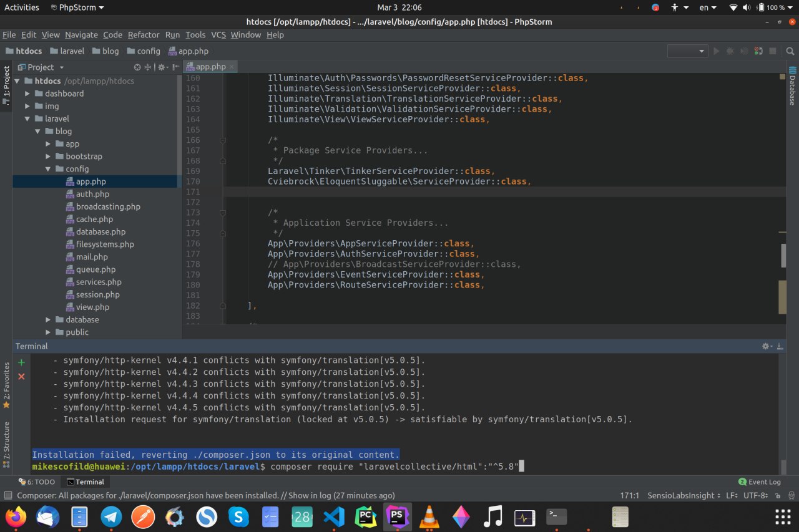Image resolution: width=799 pixels, height=532 pixels.
Task: Open PyCharm from the dock
Action: [x=366, y=516]
